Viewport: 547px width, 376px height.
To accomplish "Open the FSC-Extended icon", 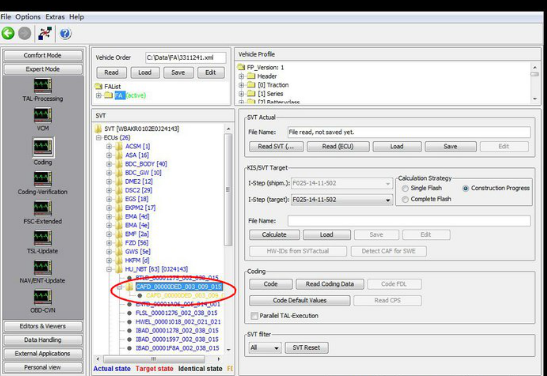I will (43, 209).
